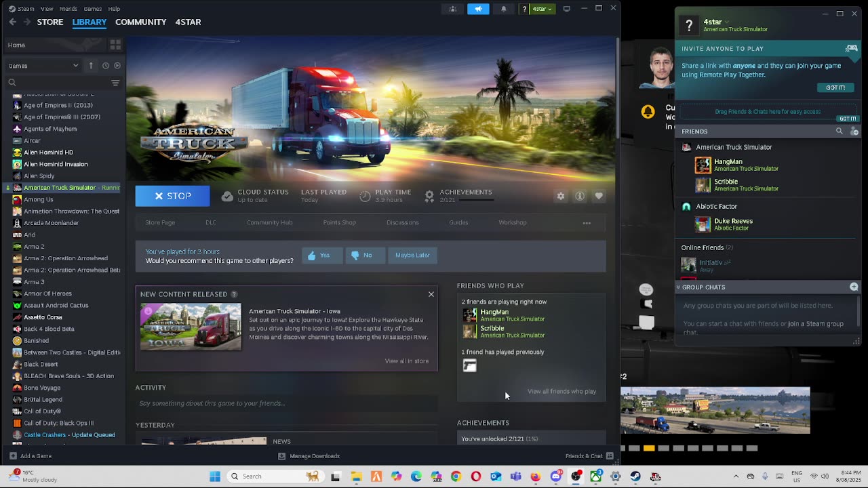Open the Workshop link
This screenshot has width=868, height=488.
[x=513, y=222]
